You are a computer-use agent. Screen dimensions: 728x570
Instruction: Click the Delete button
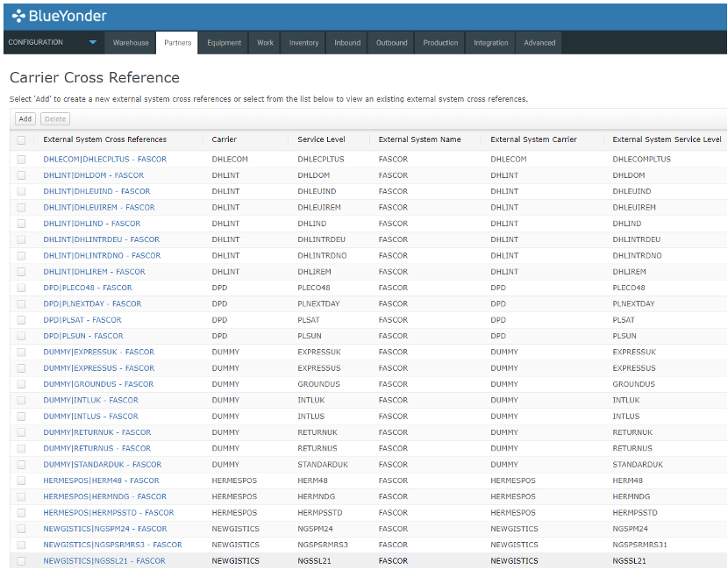(x=55, y=119)
